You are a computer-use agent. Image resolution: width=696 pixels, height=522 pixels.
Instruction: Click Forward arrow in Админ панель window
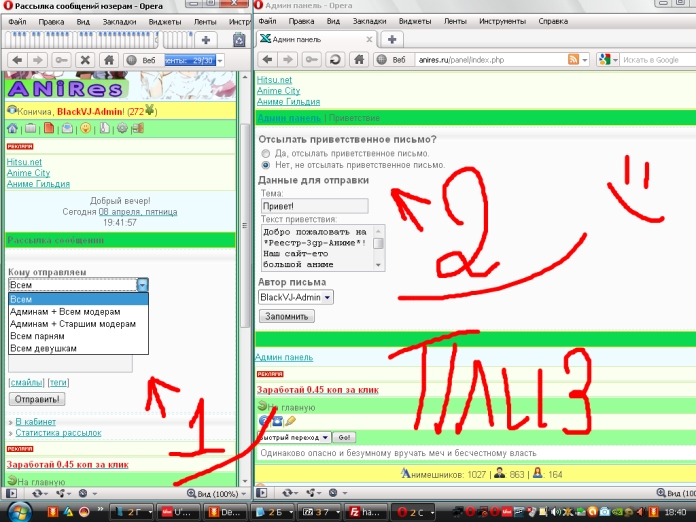click(288, 59)
